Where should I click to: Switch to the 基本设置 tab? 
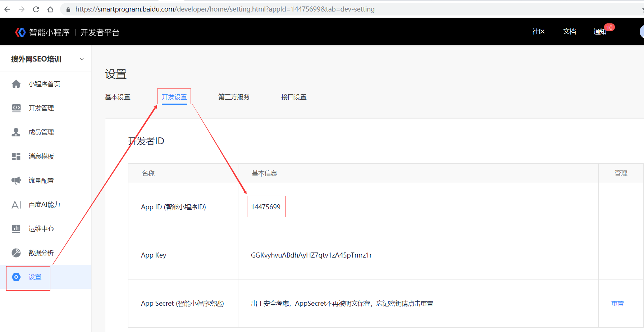pyautogui.click(x=118, y=97)
